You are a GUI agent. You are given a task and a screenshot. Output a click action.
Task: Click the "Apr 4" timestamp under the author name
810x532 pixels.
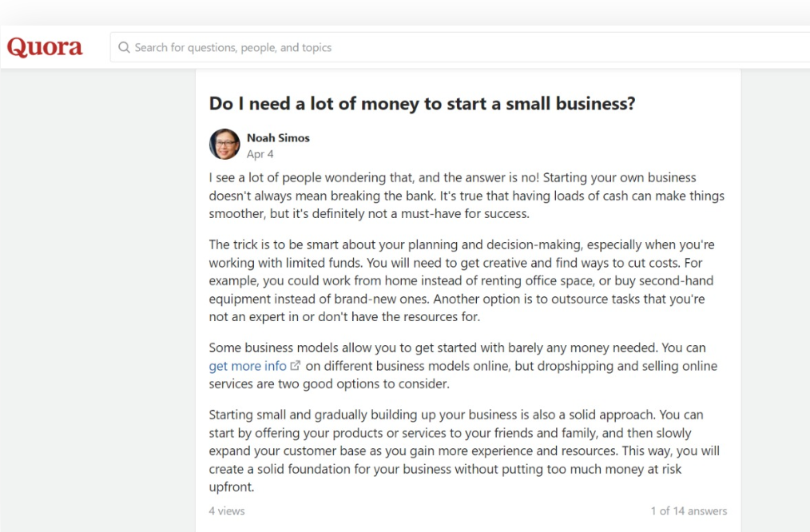tap(260, 153)
